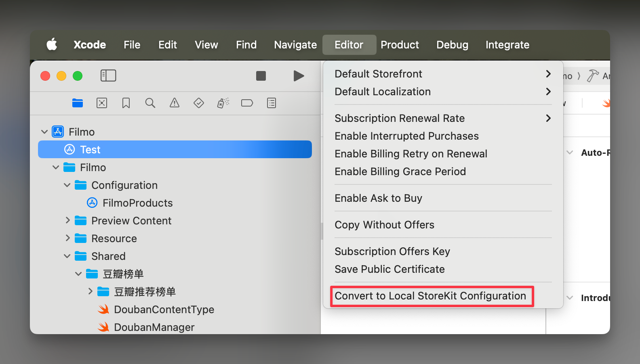Show the Issue navigator warning icon
This screenshot has width=640, height=364.
[175, 103]
